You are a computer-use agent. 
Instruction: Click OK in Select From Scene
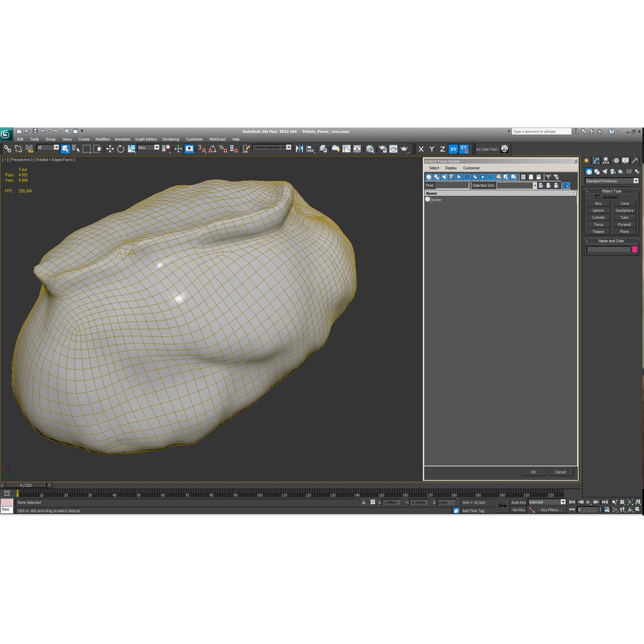click(x=534, y=472)
